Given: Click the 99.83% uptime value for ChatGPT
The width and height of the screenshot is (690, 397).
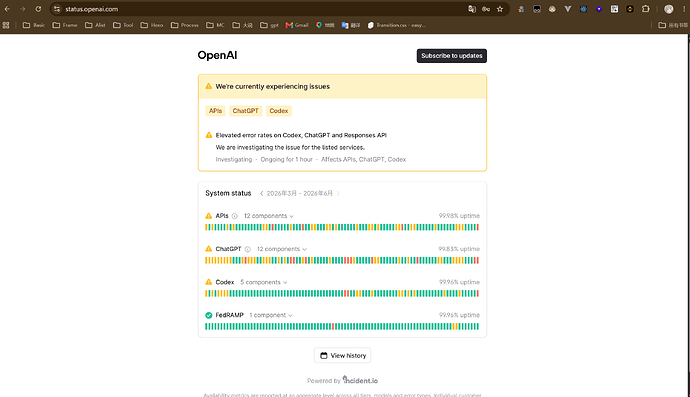Looking at the screenshot, I should 459,249.
